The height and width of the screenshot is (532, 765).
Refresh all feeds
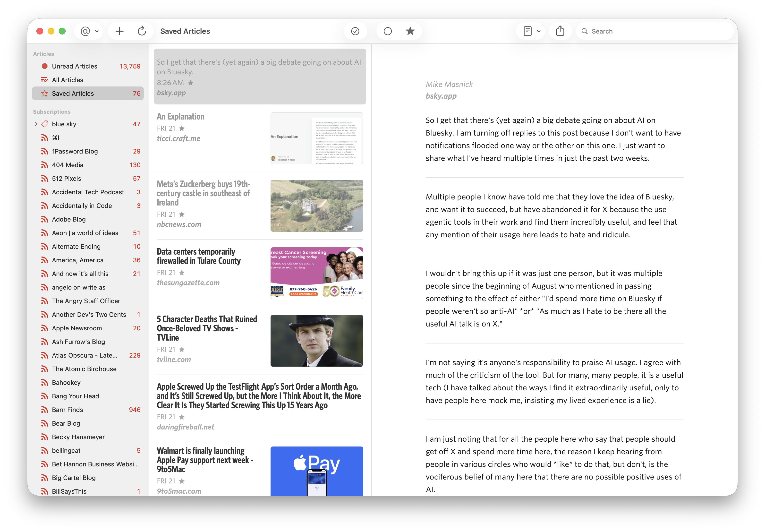[142, 31]
